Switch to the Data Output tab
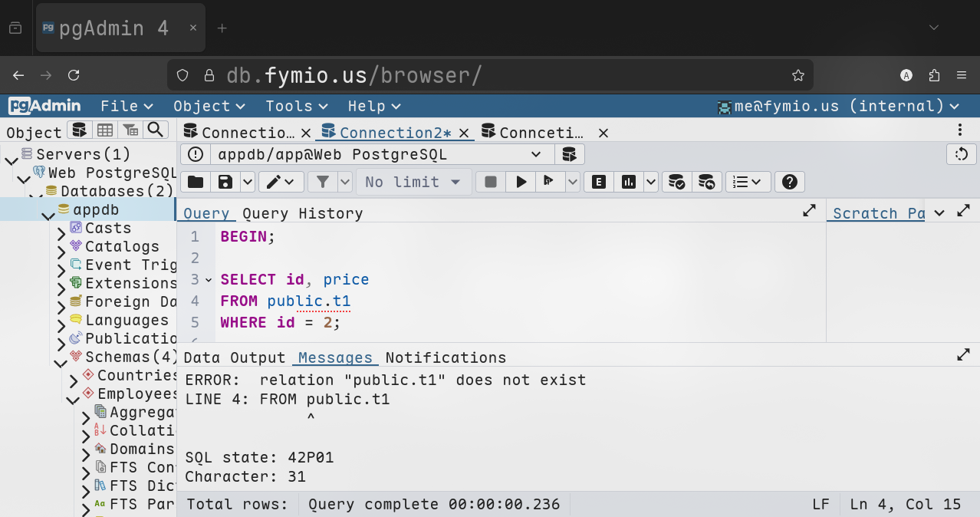Viewport: 980px width, 517px height. 234,357
